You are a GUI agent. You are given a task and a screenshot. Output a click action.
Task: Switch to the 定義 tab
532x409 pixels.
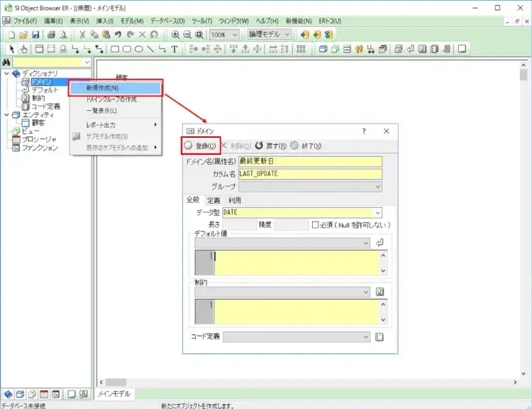pyautogui.click(x=214, y=200)
